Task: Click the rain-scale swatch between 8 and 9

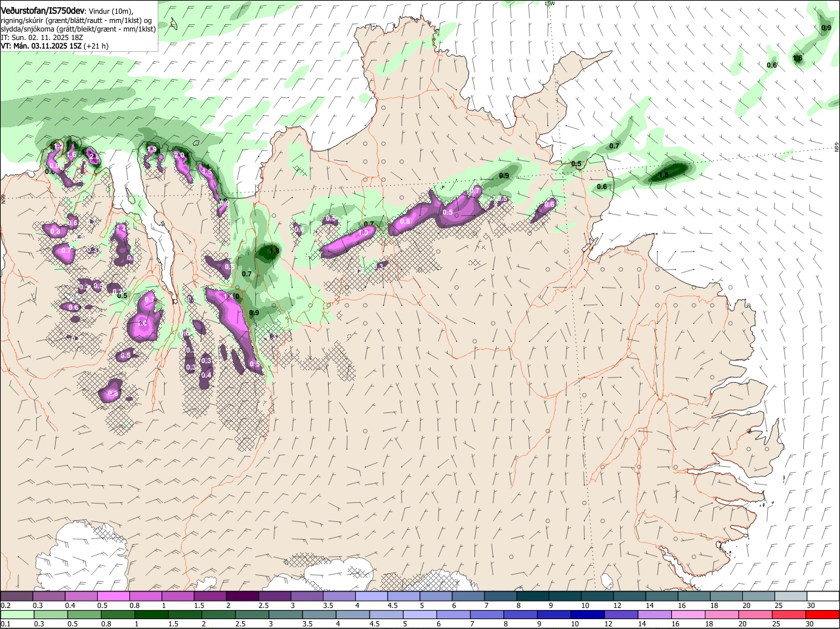Action: tap(520, 615)
